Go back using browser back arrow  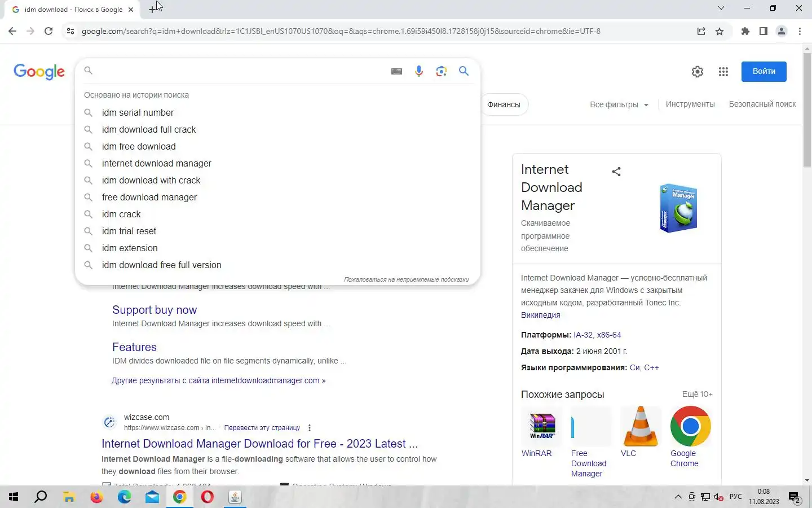click(x=12, y=31)
